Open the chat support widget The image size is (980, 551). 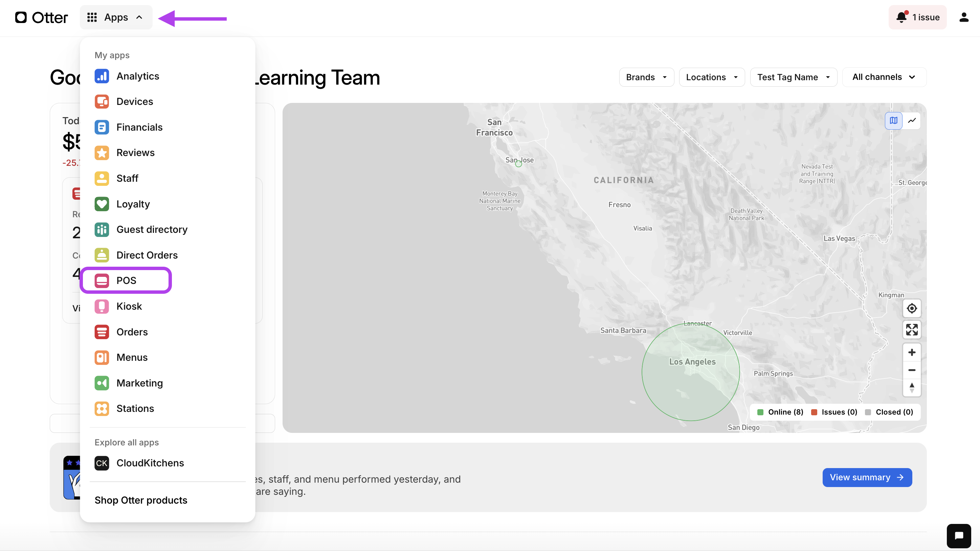pos(959,536)
